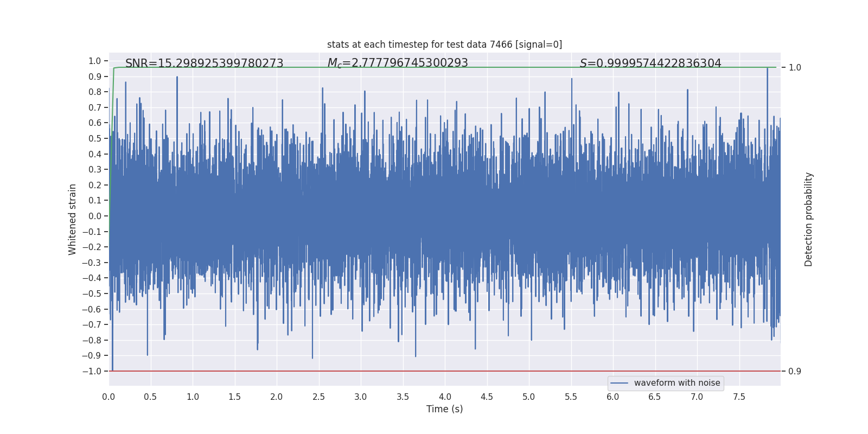Screen dimensions: 868x434
Task: Click the 1.5 tick on the time axis
Action: point(234,397)
